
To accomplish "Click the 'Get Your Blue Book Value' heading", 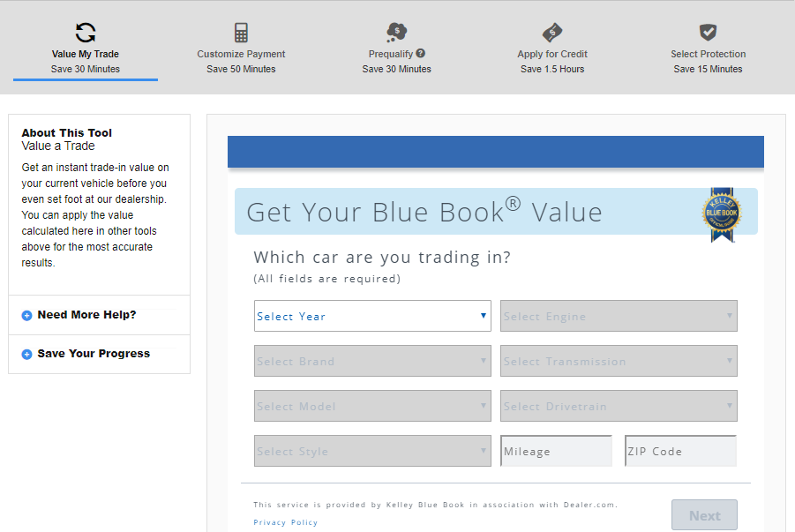I will [x=424, y=212].
